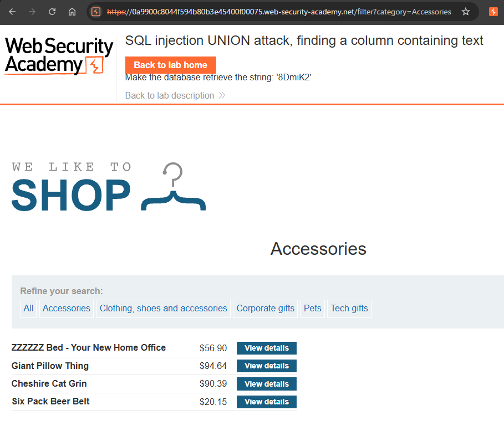Select Clothing, shoes and accessories filter
Image resolution: width=504 pixels, height=431 pixels.
pos(163,309)
